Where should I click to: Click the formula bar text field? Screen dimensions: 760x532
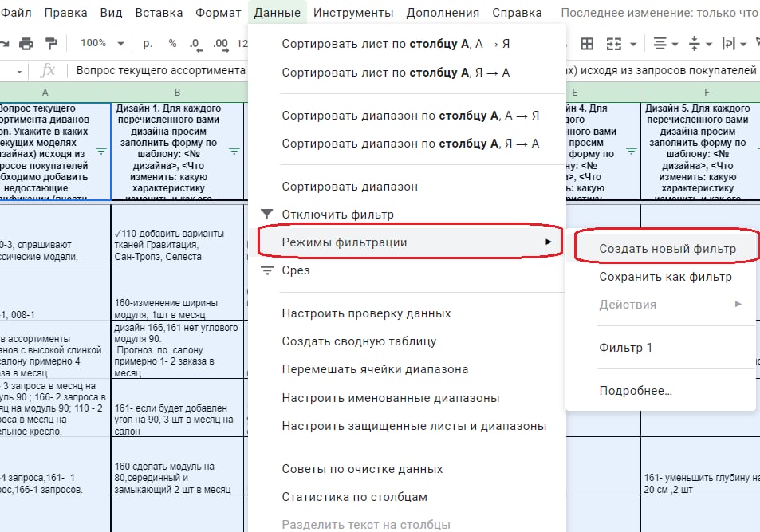(160, 71)
